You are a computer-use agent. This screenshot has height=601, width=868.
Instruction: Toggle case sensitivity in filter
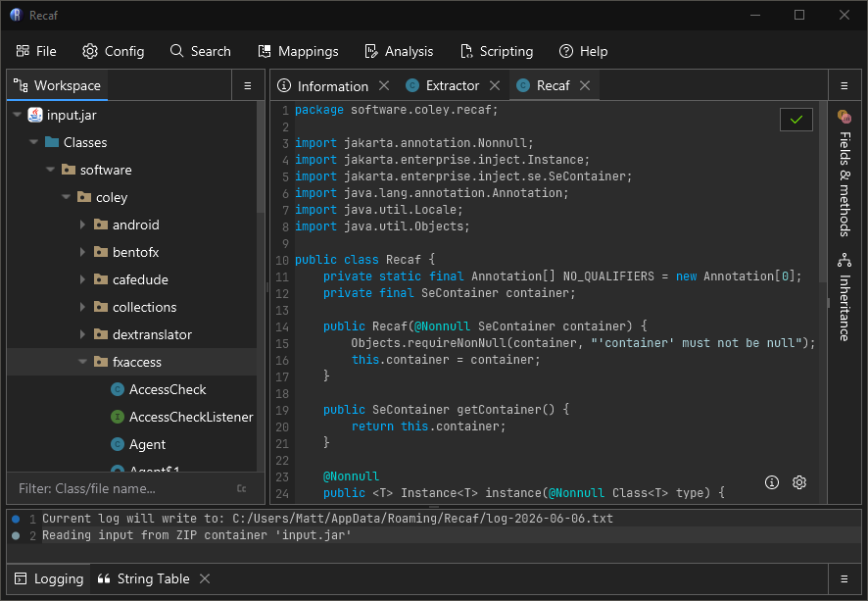[241, 488]
